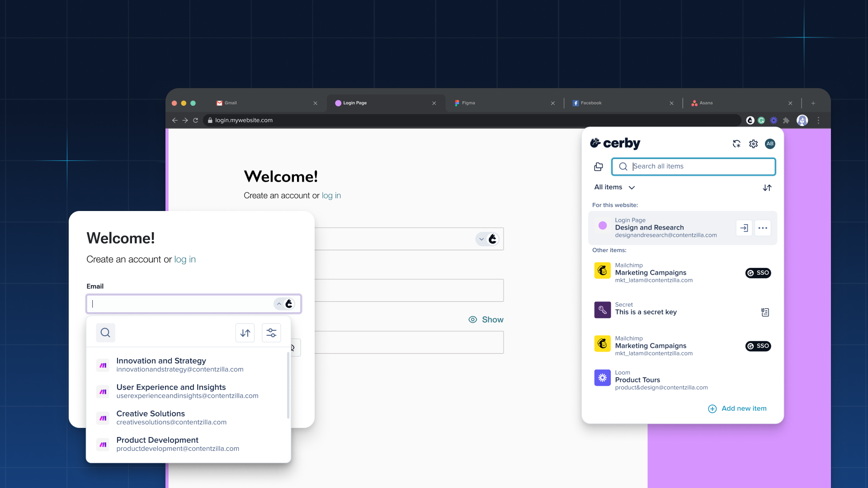The height and width of the screenshot is (488, 868).
Task: Click the Cerby sync refresh icon
Action: point(736,144)
